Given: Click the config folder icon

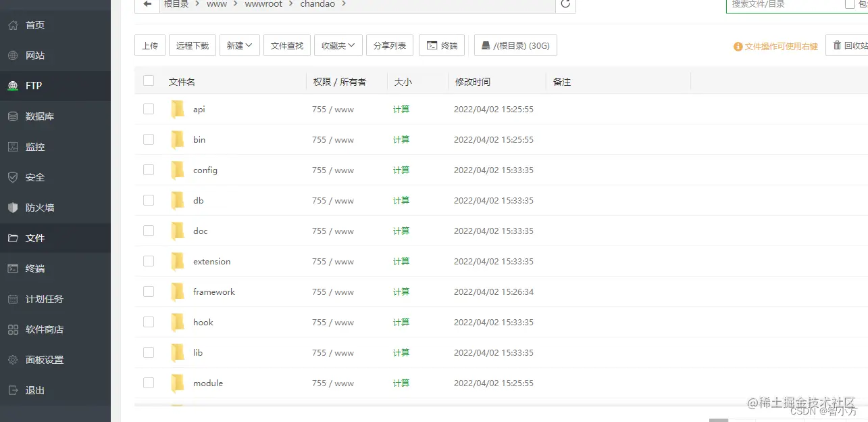Looking at the screenshot, I should [178, 170].
